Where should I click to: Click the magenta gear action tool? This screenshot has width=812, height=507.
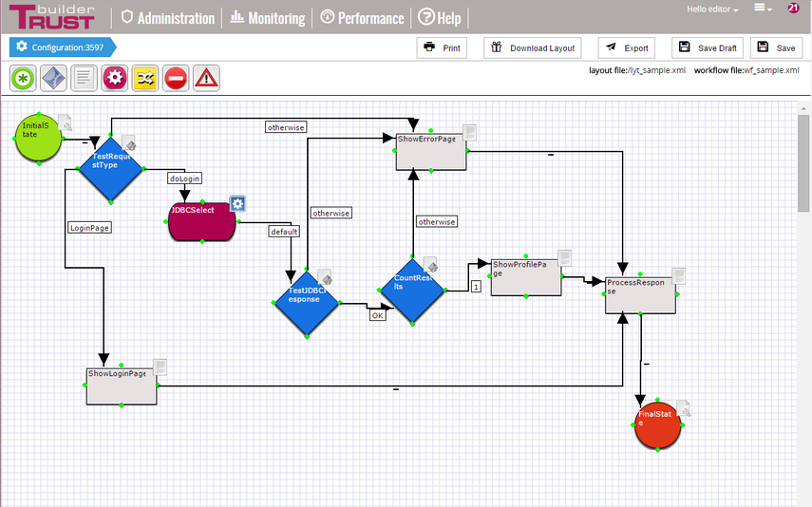point(115,78)
